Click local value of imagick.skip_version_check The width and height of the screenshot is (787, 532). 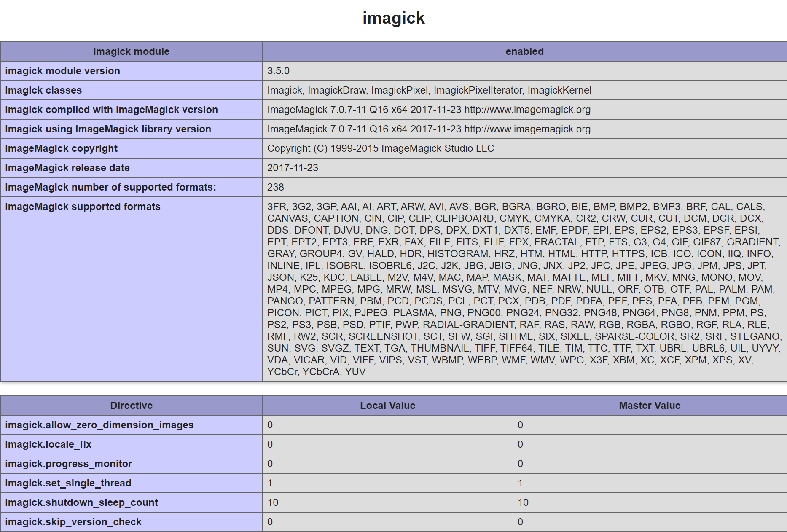point(270,522)
